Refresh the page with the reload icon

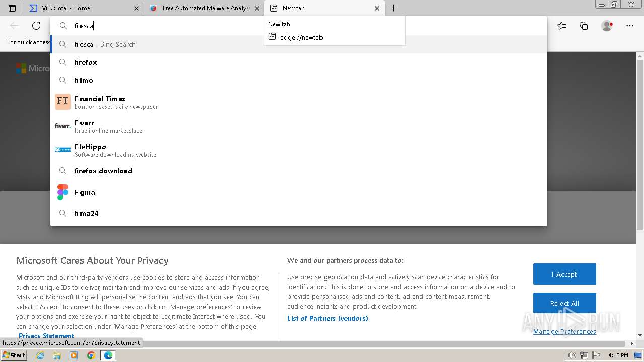pos(36,26)
